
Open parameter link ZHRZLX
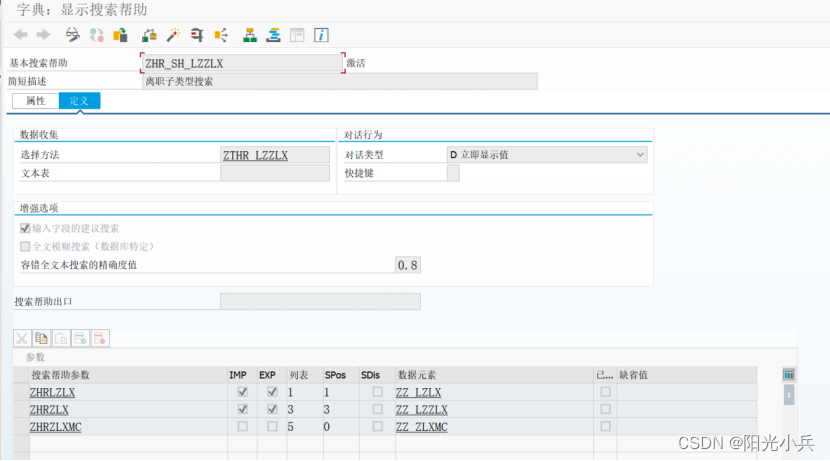coord(49,410)
